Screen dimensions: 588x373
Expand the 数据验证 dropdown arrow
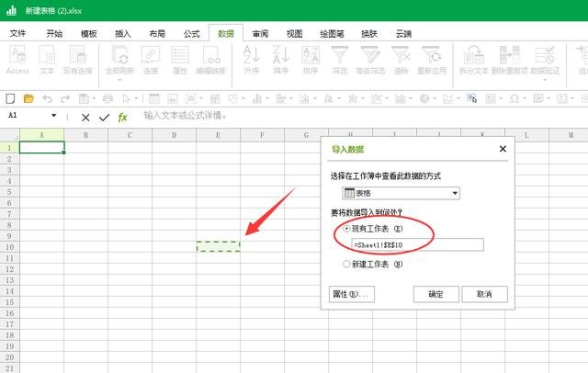coord(545,80)
